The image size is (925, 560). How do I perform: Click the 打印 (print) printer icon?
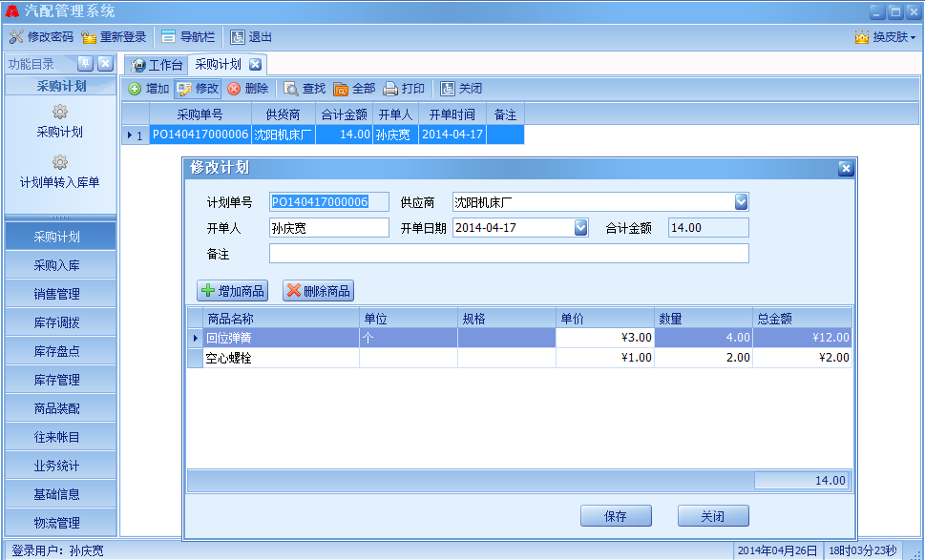click(390, 89)
